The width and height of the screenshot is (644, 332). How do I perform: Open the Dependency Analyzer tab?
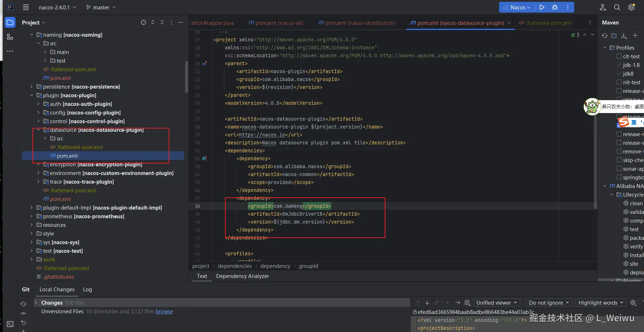click(242, 276)
